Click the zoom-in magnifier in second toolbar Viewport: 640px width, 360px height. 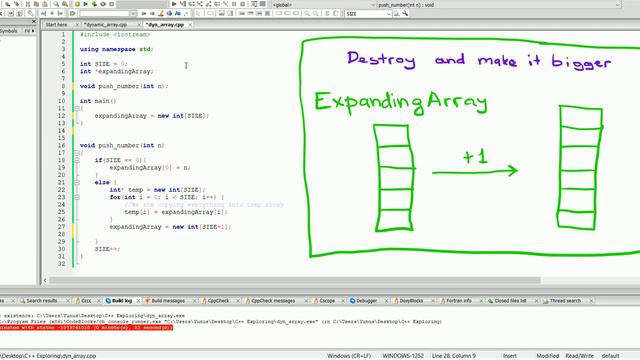coord(307,13)
